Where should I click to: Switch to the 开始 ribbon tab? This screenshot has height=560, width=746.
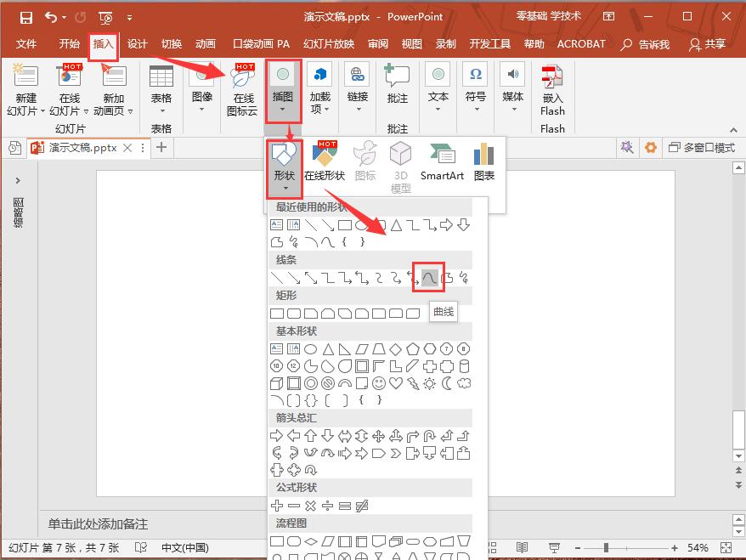click(x=70, y=44)
